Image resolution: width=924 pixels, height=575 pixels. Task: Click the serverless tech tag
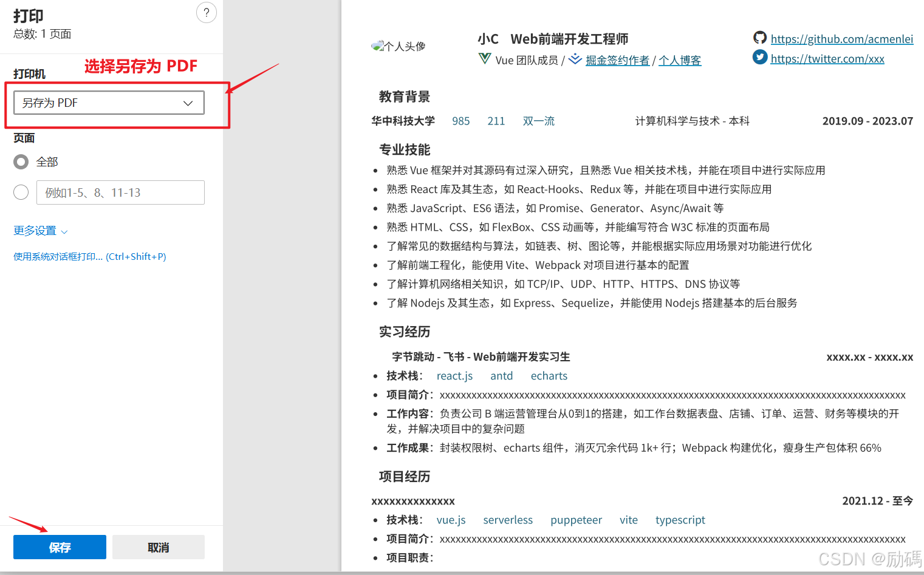pos(508,520)
